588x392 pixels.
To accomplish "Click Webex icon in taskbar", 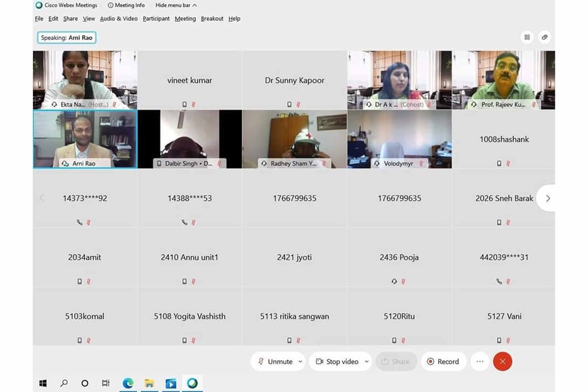I will coord(192,383).
